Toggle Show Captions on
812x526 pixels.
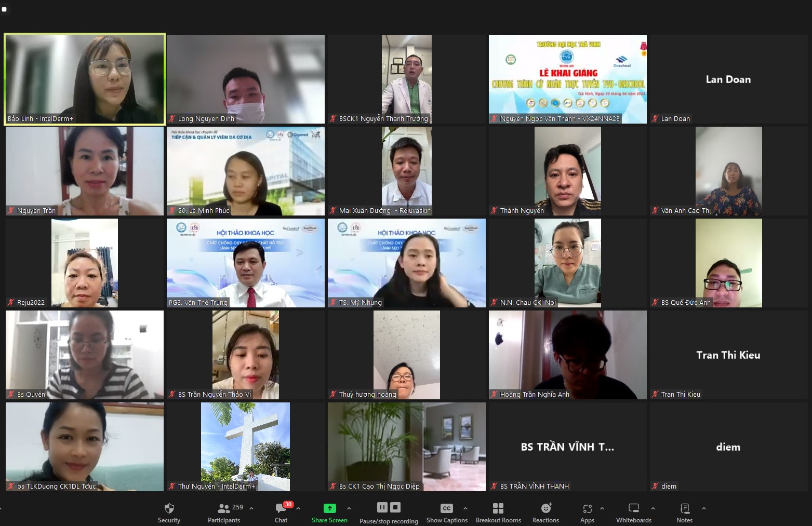[x=446, y=512]
